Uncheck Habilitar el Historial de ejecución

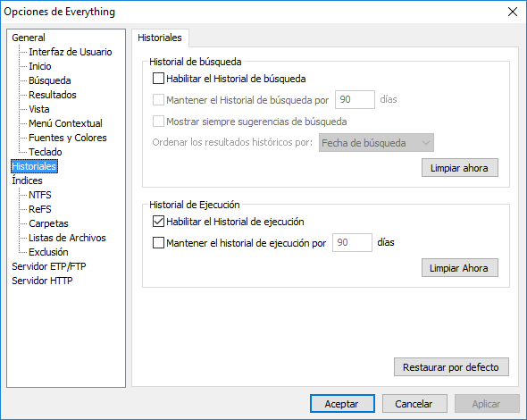[158, 222]
